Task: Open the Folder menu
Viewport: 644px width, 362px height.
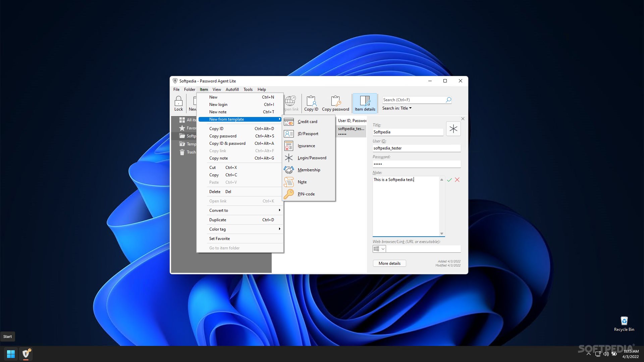Action: tap(190, 89)
